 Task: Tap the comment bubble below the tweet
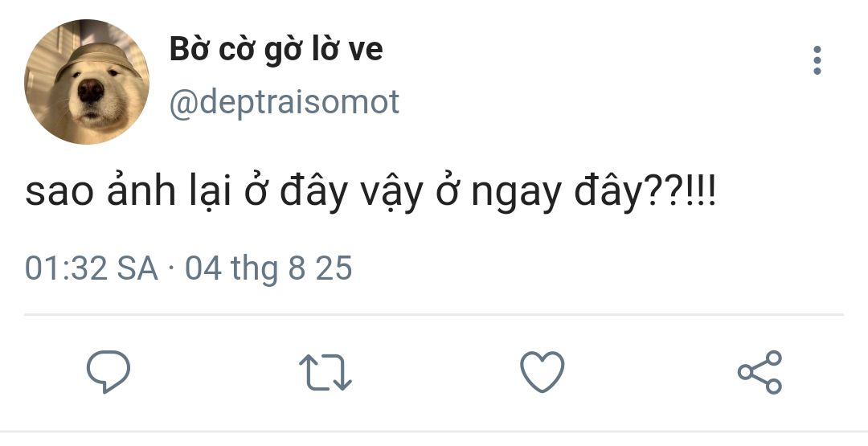click(108, 371)
